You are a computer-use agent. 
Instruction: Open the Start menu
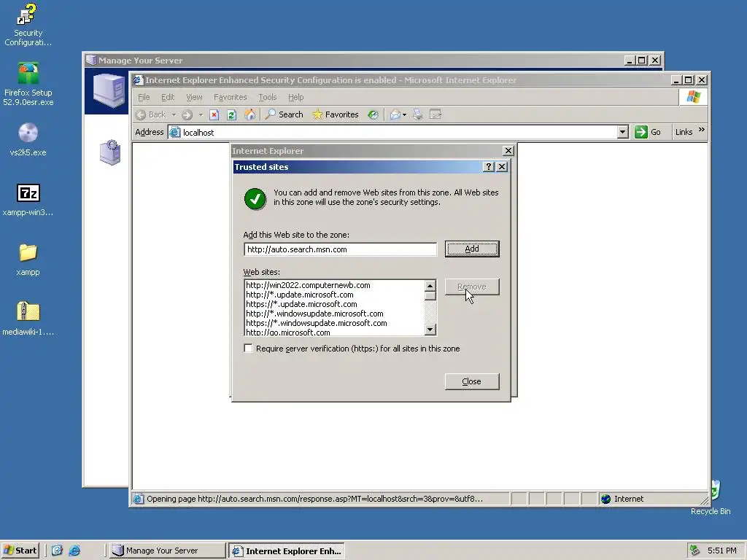pyautogui.click(x=20, y=551)
